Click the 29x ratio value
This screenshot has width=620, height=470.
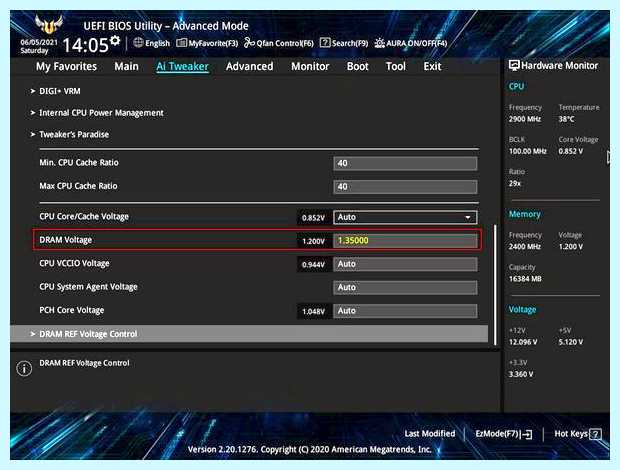514,183
